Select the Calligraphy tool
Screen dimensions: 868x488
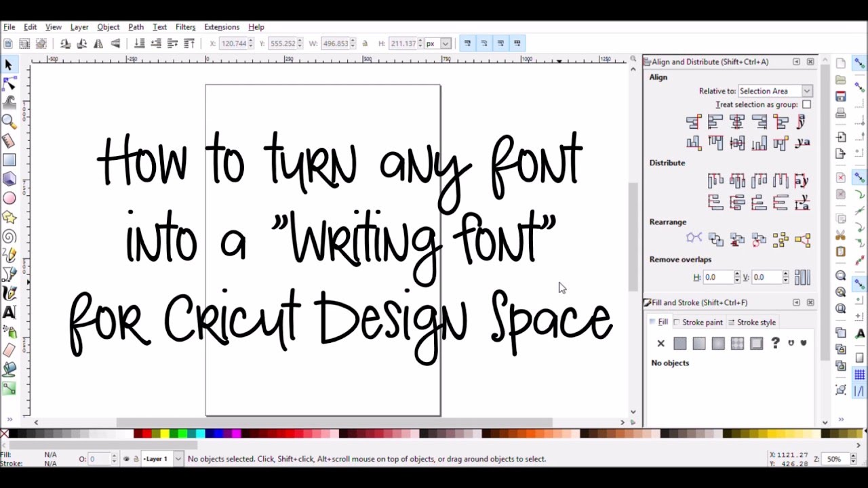pyautogui.click(x=9, y=293)
